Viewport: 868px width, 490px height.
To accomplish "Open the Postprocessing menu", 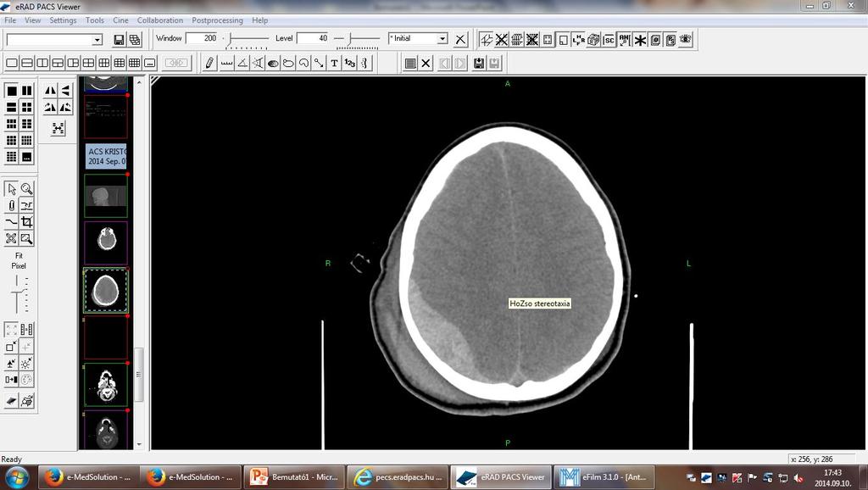I will pos(218,20).
